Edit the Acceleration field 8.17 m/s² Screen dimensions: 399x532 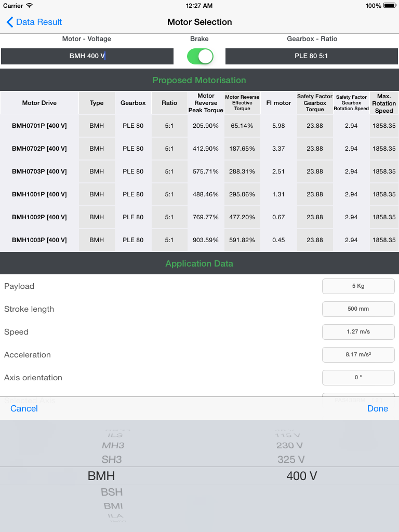click(358, 354)
